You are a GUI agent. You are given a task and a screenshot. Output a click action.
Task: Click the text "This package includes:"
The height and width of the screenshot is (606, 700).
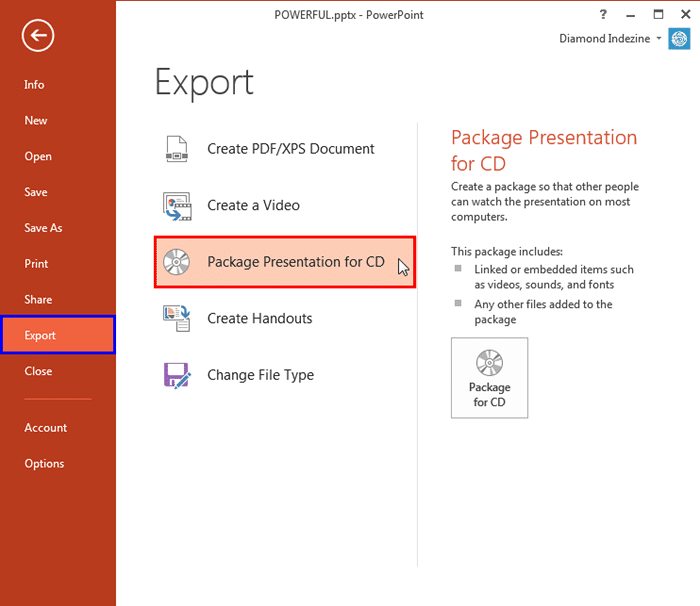(x=507, y=251)
